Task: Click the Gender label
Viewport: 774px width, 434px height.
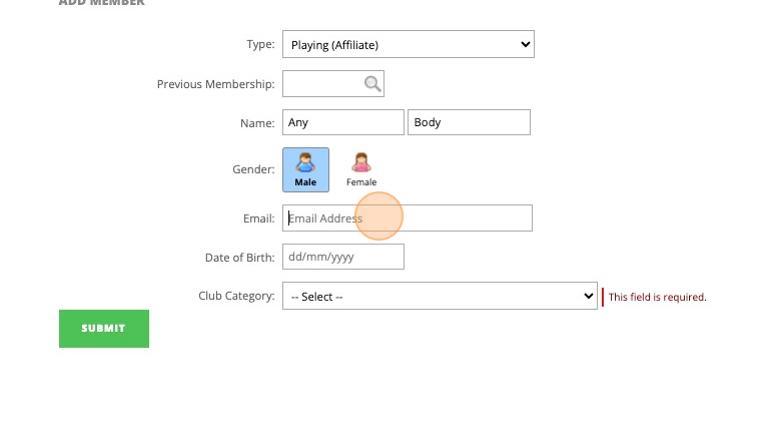Action: 253,169
